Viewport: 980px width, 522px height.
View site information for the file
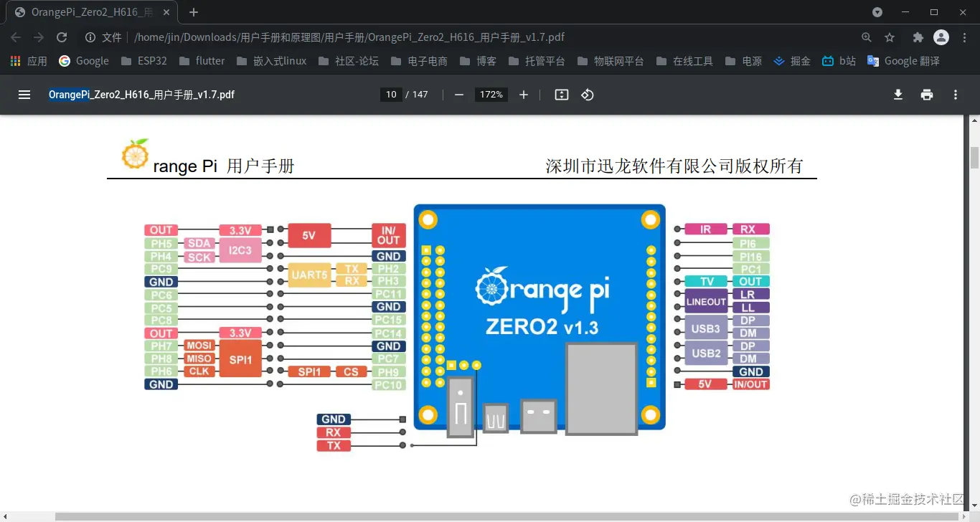tap(90, 37)
